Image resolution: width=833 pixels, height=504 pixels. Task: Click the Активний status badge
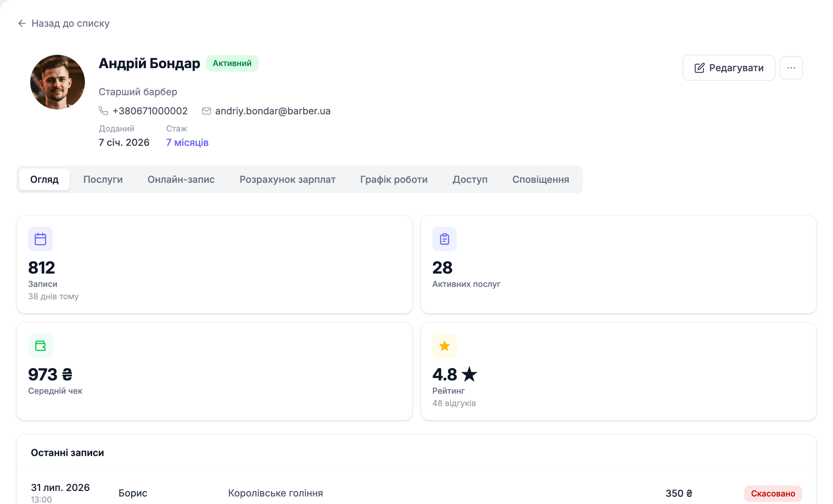pos(232,63)
